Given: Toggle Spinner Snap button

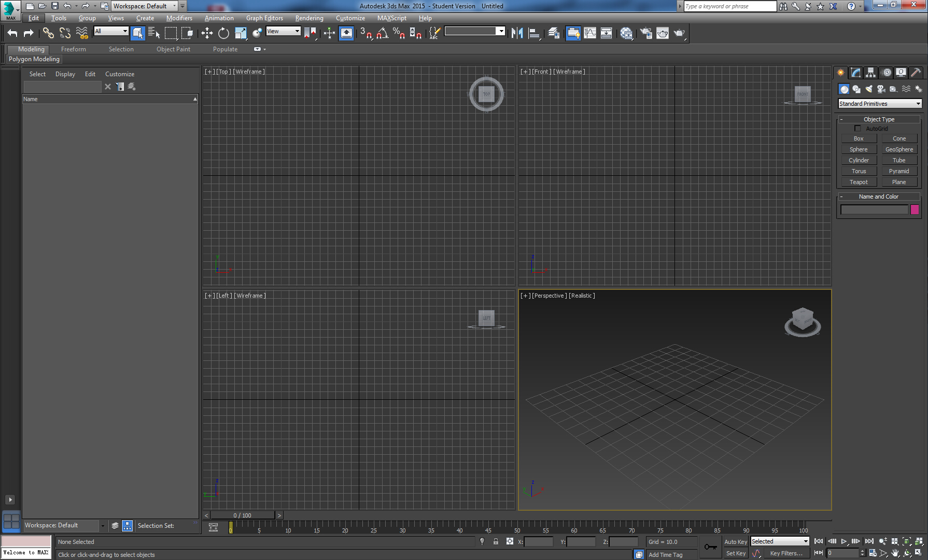Looking at the screenshot, I should [x=416, y=33].
